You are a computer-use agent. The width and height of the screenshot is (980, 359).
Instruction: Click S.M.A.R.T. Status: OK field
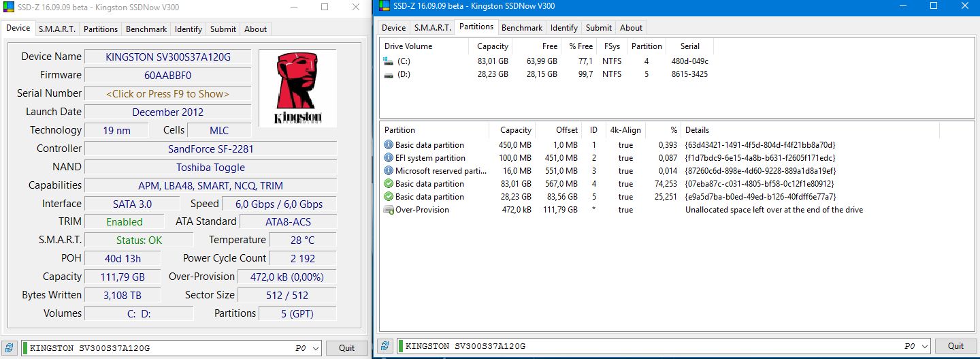coord(140,240)
